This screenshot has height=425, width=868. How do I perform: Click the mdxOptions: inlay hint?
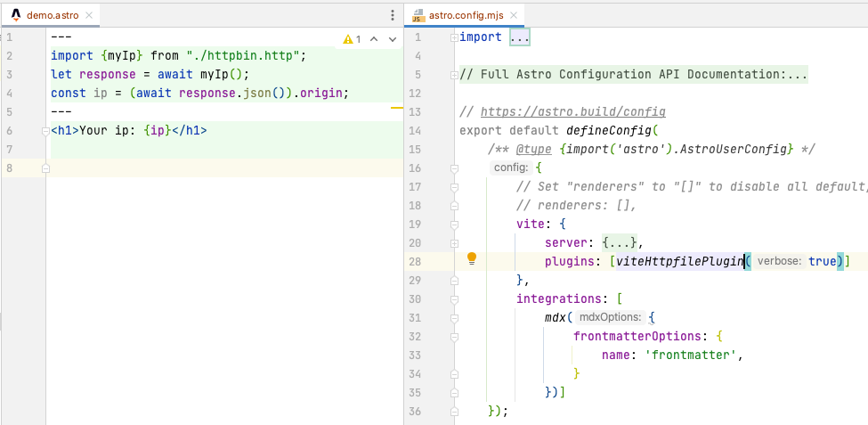pos(610,317)
